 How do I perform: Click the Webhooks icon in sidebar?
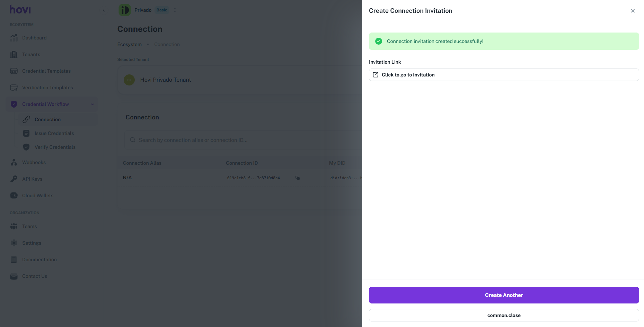[14, 162]
